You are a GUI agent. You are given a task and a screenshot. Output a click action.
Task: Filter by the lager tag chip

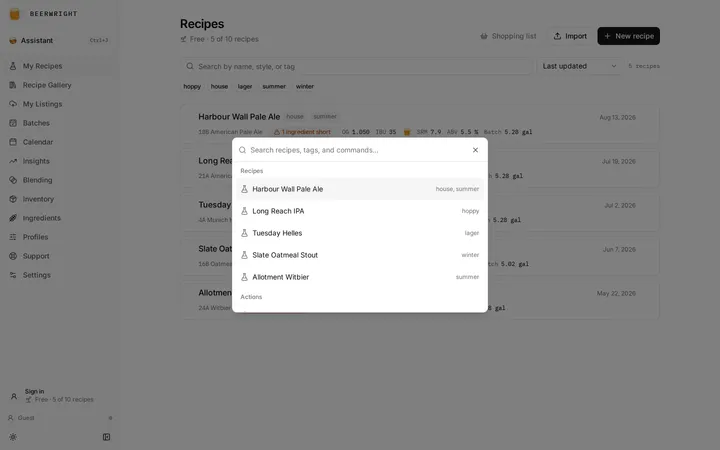[245, 86]
